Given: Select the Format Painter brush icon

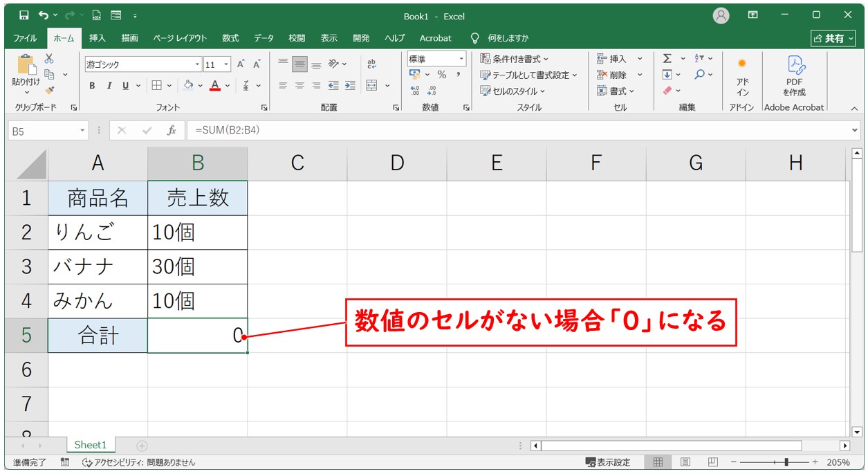Looking at the screenshot, I should [49, 89].
